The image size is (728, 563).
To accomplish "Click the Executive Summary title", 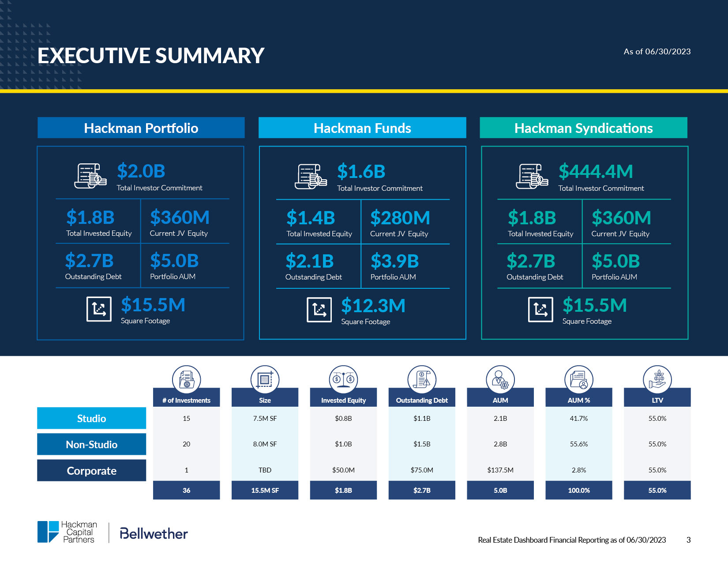I will 151,56.
